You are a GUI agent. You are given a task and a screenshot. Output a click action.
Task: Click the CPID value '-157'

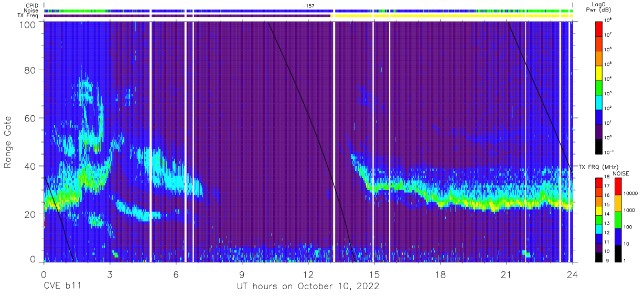click(x=308, y=5)
